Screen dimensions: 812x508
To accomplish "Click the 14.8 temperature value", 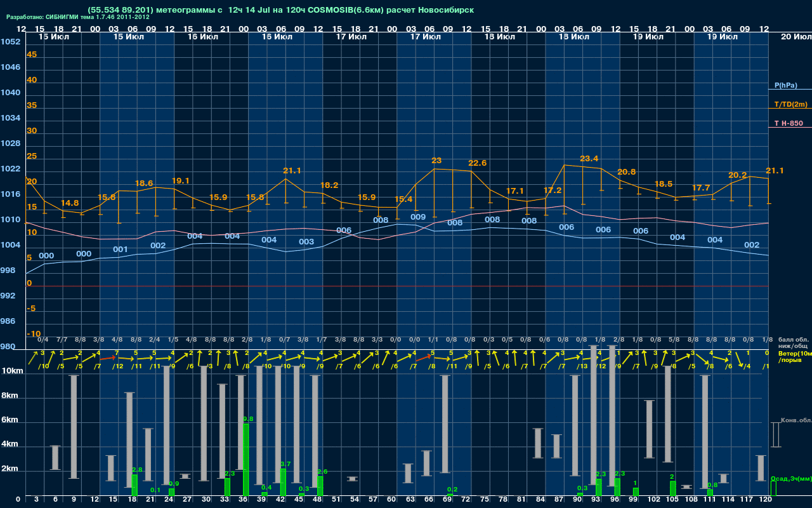I will (70, 203).
